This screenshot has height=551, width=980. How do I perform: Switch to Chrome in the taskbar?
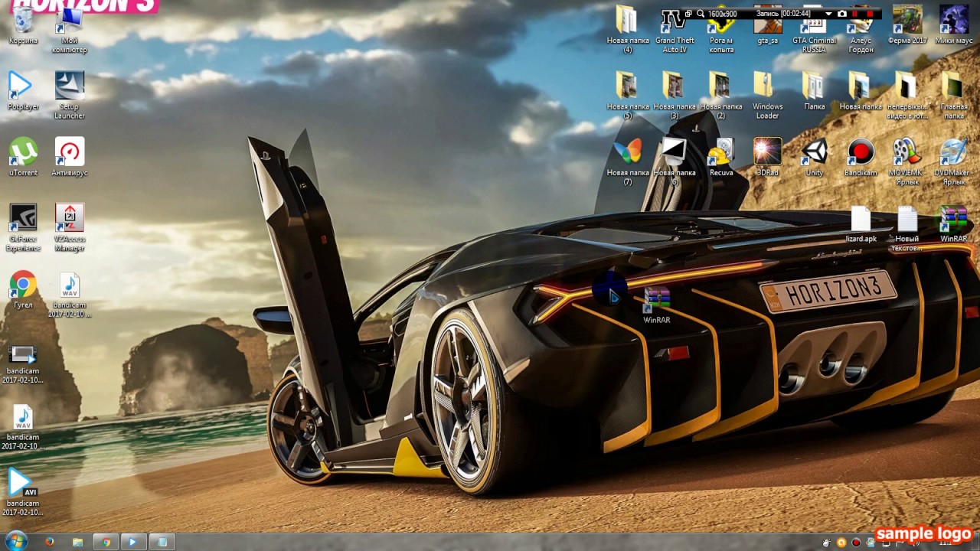click(x=106, y=542)
